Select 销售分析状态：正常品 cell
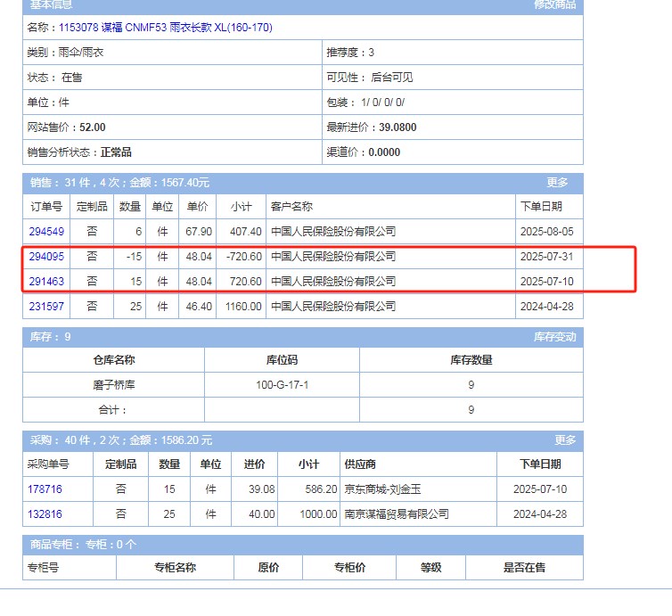This screenshot has width=672, height=616. pos(172,152)
